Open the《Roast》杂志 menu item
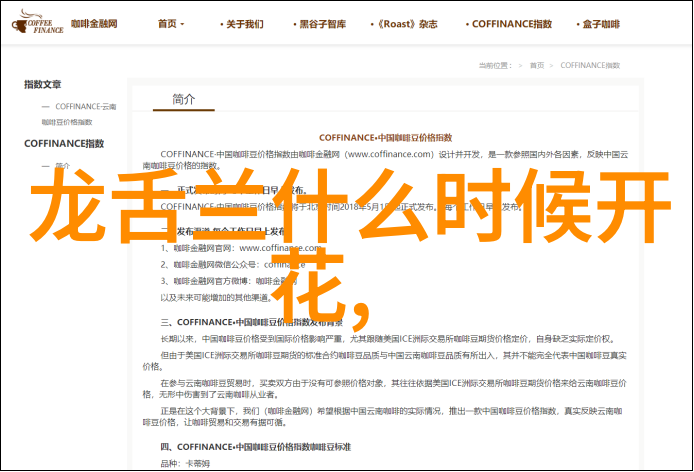The width and height of the screenshot is (694, 472). coord(405,24)
